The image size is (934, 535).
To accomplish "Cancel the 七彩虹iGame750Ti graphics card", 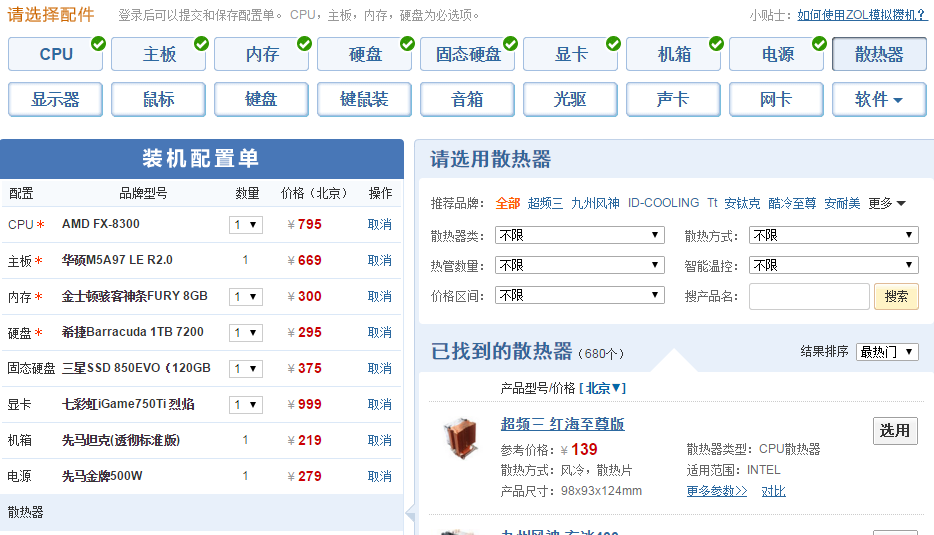I will tap(379, 405).
